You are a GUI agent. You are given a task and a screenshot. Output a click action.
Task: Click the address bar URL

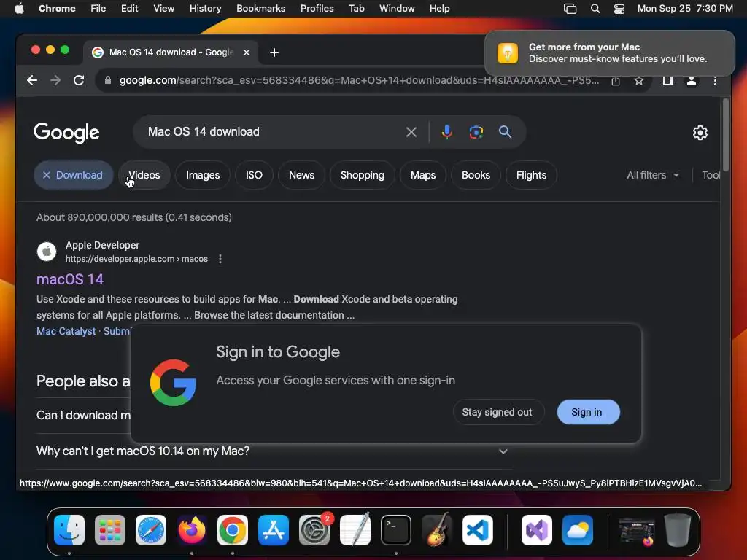tap(359, 80)
